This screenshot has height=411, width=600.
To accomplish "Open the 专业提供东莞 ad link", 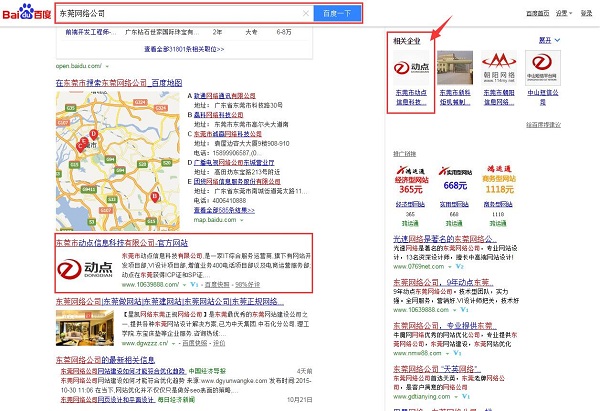I will (445, 326).
